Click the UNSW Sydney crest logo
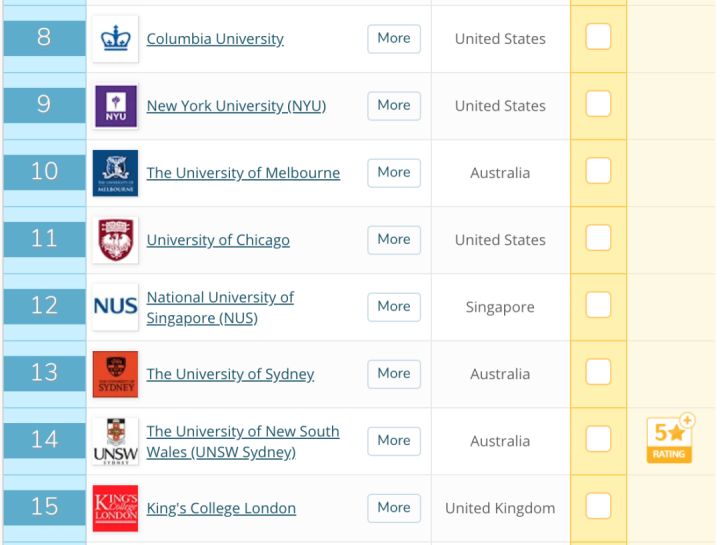The image size is (720, 545). click(115, 441)
